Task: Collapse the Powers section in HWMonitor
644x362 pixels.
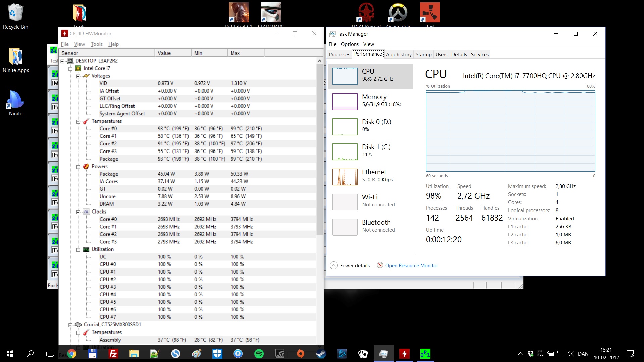Action: point(78,167)
